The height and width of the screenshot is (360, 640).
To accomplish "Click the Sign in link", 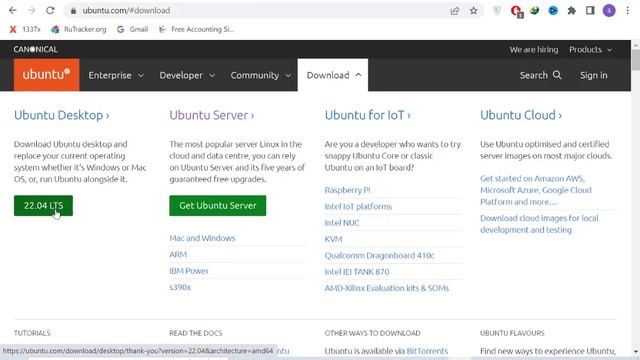I will coord(593,75).
